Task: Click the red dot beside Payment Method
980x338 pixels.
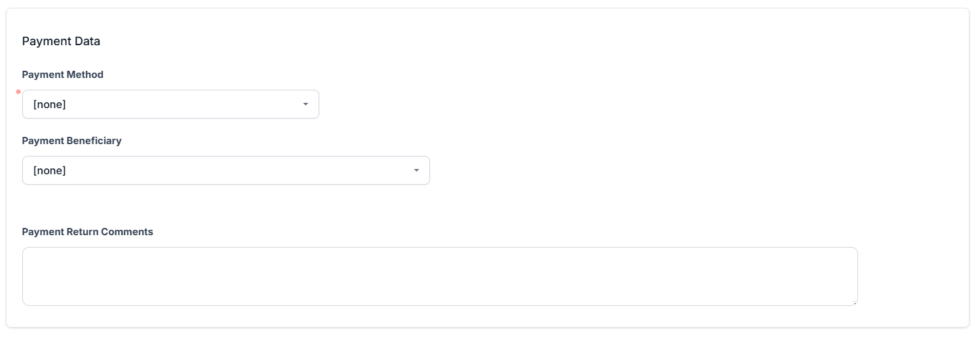Action: (18, 92)
